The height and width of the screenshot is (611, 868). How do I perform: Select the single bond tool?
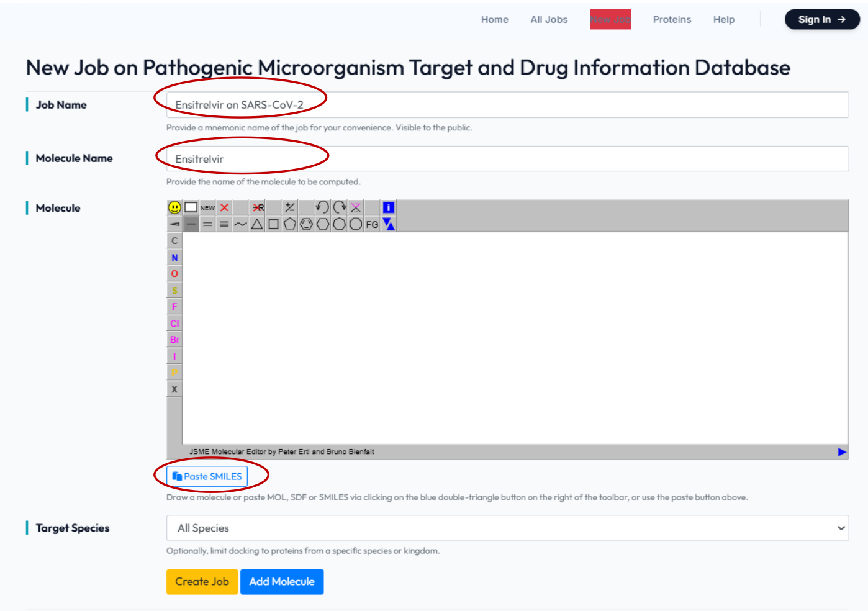click(x=191, y=224)
